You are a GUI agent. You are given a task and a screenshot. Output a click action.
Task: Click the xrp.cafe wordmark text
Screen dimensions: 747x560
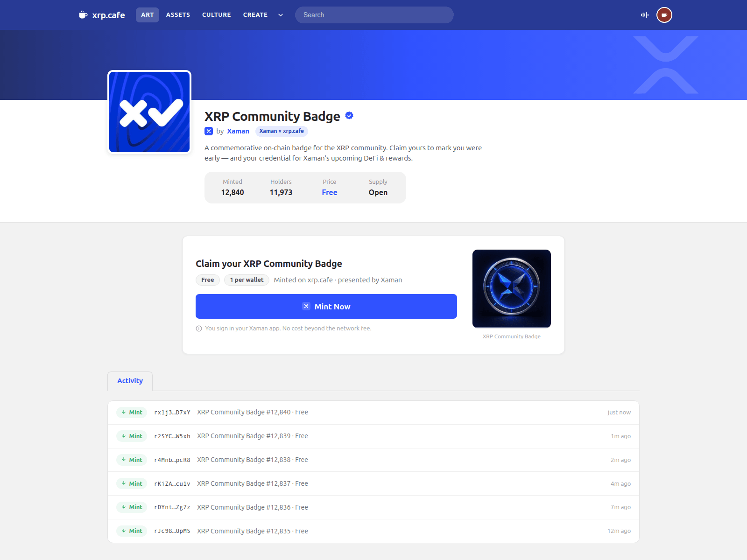pos(109,15)
